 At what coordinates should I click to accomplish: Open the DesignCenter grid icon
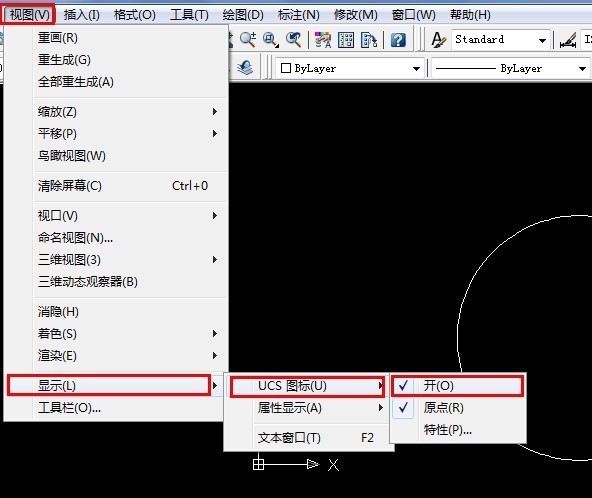pyautogui.click(x=346, y=40)
